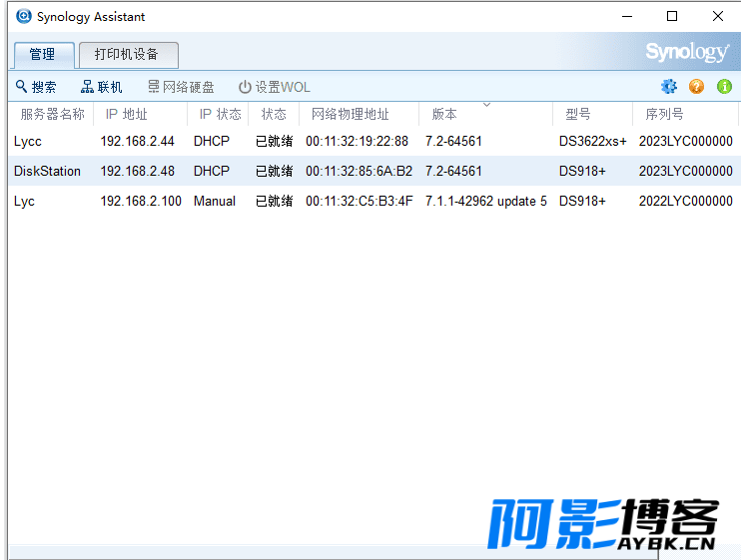Maximize the Synology Assistant window

tap(671, 17)
